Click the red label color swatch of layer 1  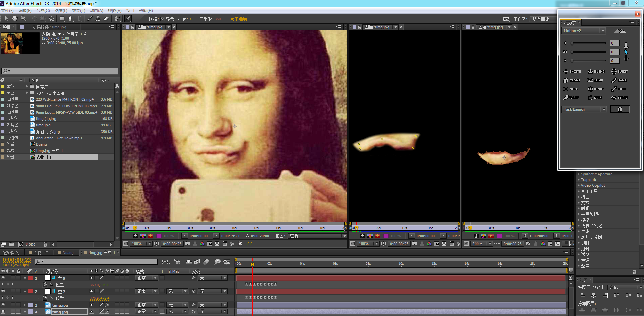coord(31,278)
